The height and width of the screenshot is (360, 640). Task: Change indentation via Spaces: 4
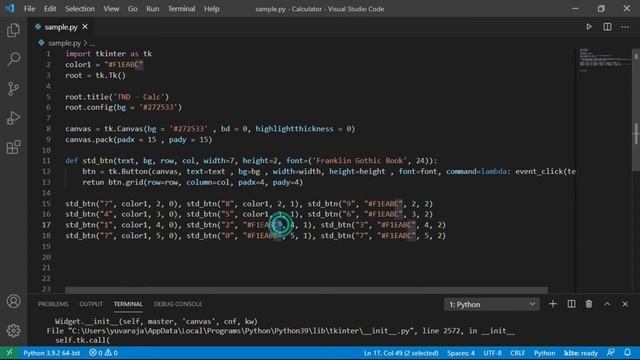point(461,353)
